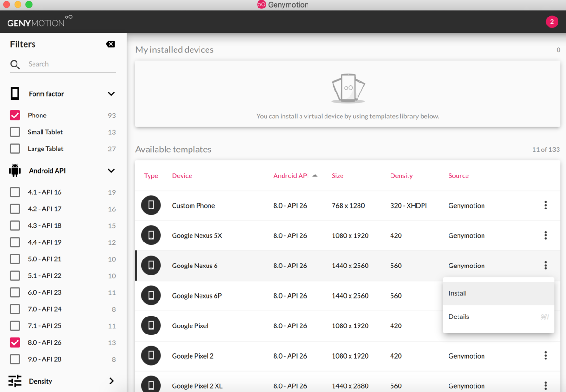Check the 5.1 - API 22 filter
566x392 pixels.
15,275
